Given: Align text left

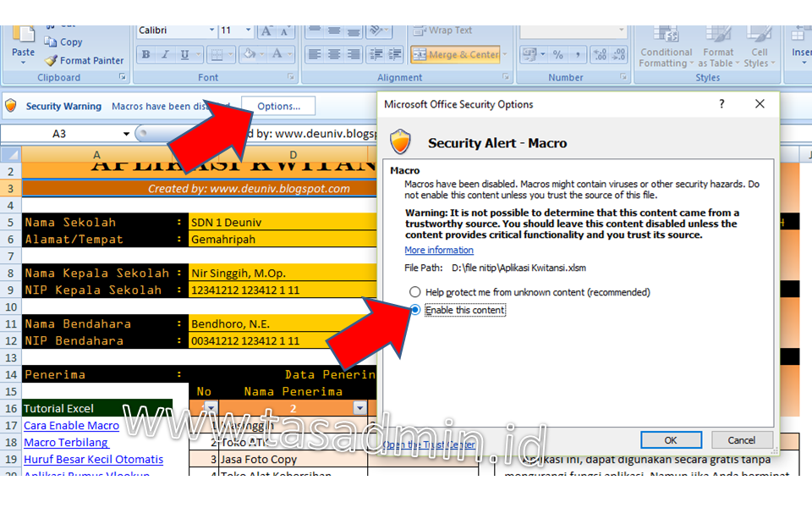Looking at the screenshot, I should pyautogui.click(x=315, y=54).
